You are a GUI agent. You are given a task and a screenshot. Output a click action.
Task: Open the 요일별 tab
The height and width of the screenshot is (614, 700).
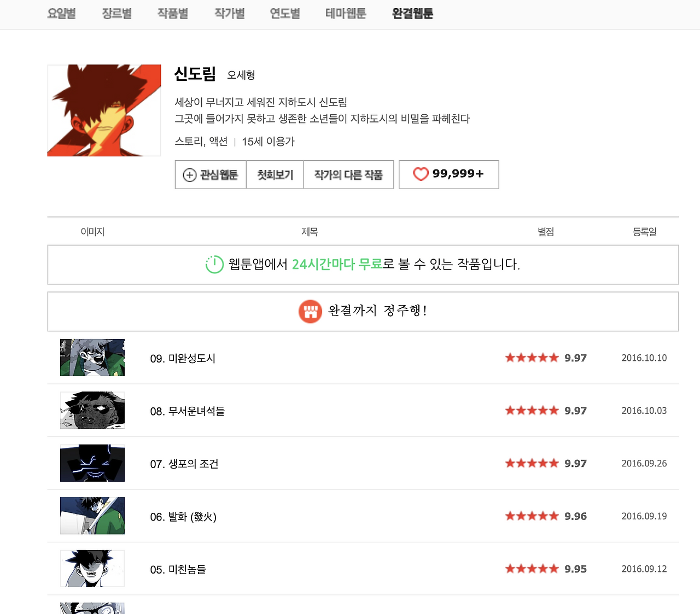click(61, 14)
